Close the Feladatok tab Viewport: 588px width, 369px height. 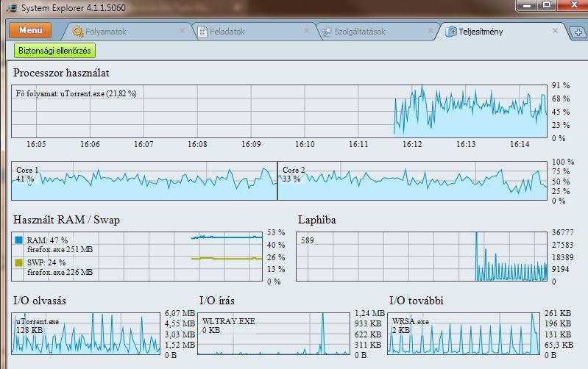(306, 31)
